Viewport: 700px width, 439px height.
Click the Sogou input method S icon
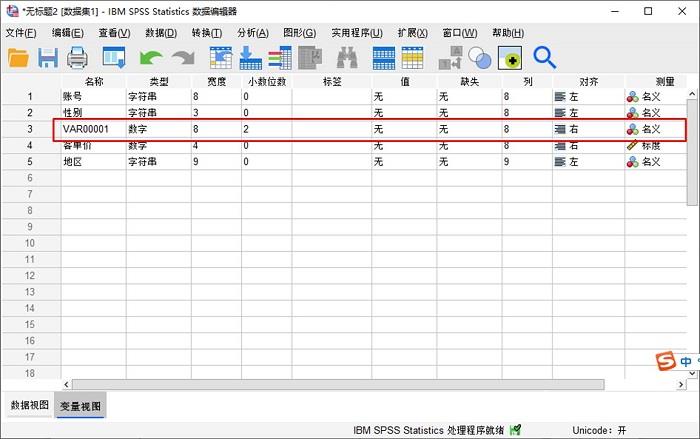666,360
